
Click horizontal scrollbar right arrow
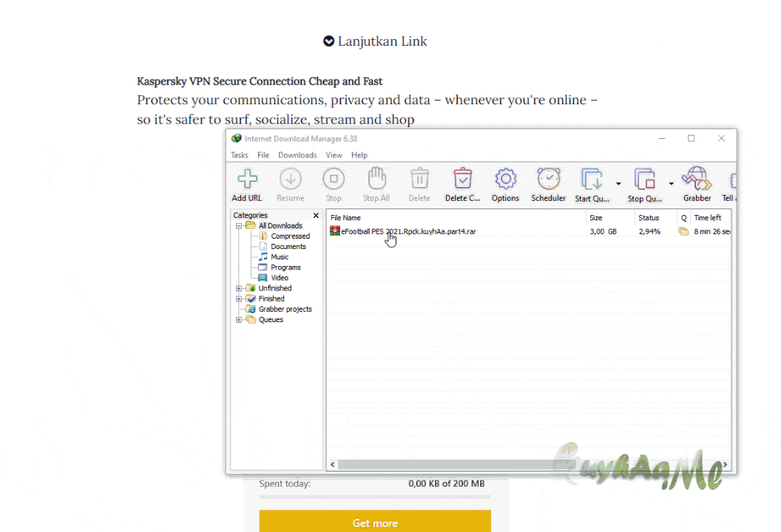[726, 464]
